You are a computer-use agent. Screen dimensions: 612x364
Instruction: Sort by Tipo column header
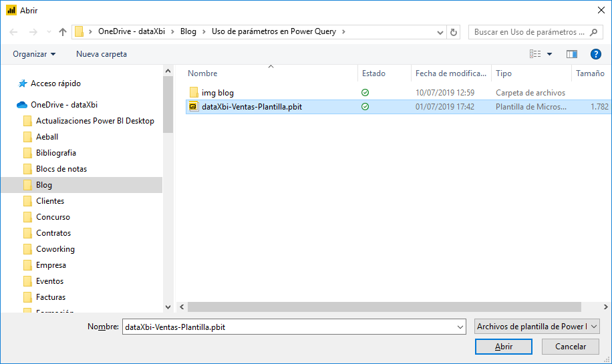(x=504, y=73)
